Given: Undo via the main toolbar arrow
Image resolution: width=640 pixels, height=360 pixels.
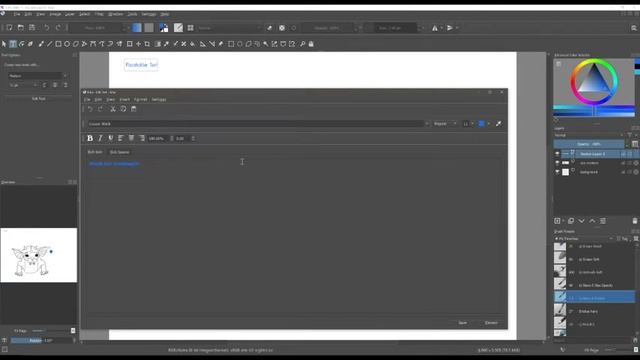Looking at the screenshot, I should click(47, 28).
